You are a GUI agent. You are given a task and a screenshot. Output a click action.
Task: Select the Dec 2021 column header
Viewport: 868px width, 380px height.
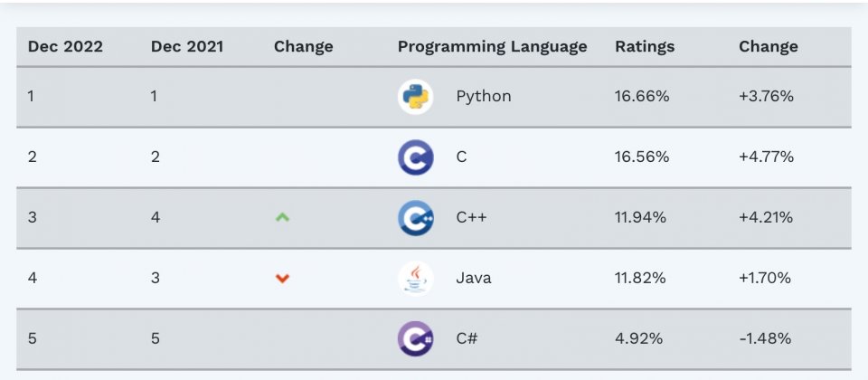tap(187, 46)
